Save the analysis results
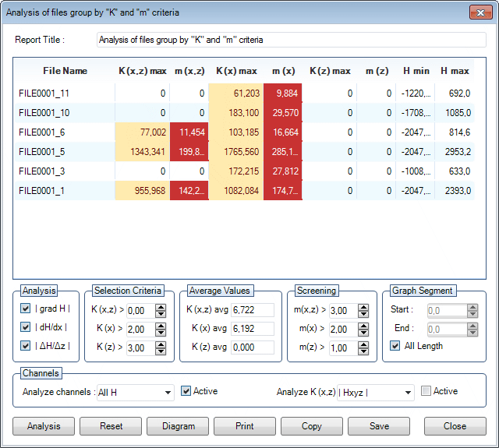This screenshot has height=448, width=499. pyautogui.click(x=379, y=426)
